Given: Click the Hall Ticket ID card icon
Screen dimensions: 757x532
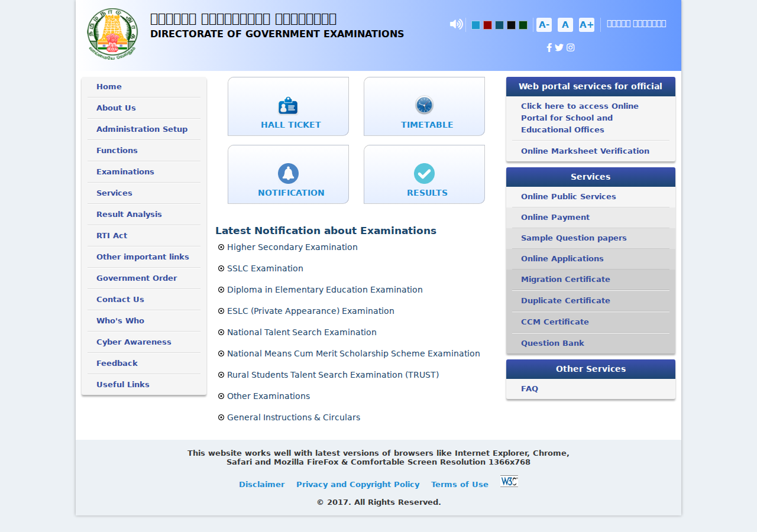Looking at the screenshot, I should [288, 106].
